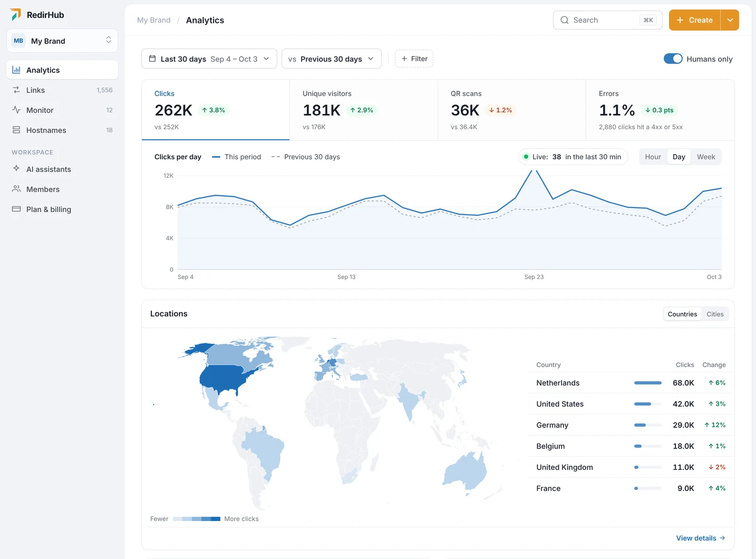This screenshot has height=559, width=756.
Task: Click the Links arrows icon in sidebar
Action: (16, 90)
